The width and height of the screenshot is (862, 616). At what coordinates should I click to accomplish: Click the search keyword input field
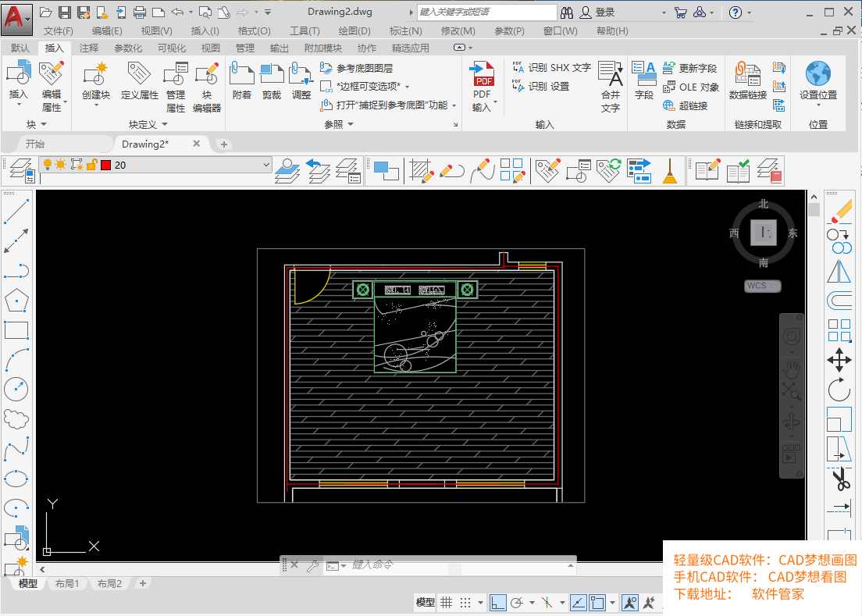click(486, 12)
